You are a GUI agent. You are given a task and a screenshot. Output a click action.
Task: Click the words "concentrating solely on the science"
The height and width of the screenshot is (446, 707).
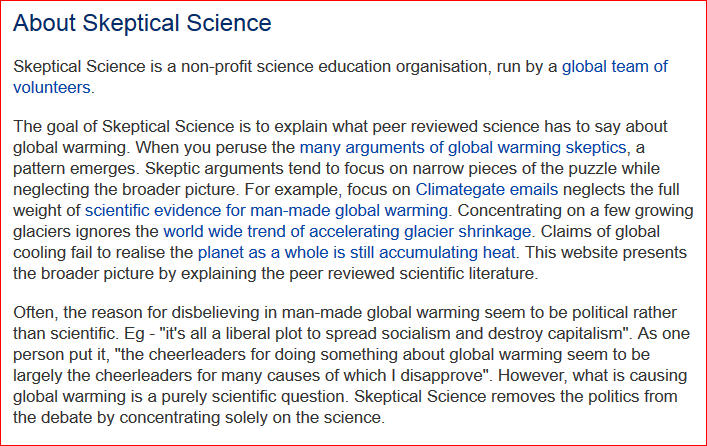[251, 418]
